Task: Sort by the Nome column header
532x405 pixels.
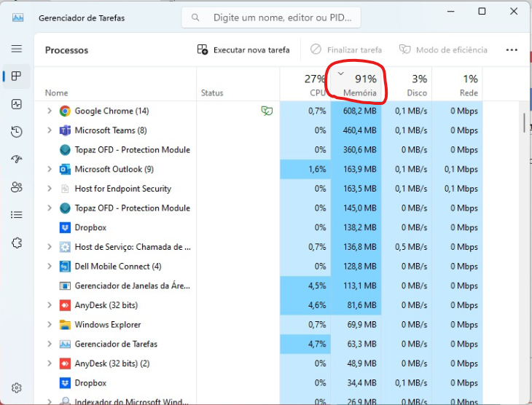Action: (115, 84)
